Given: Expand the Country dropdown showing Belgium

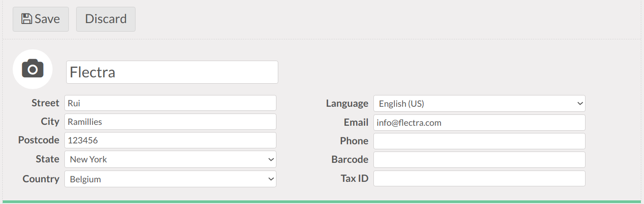Looking at the screenshot, I should (x=170, y=179).
